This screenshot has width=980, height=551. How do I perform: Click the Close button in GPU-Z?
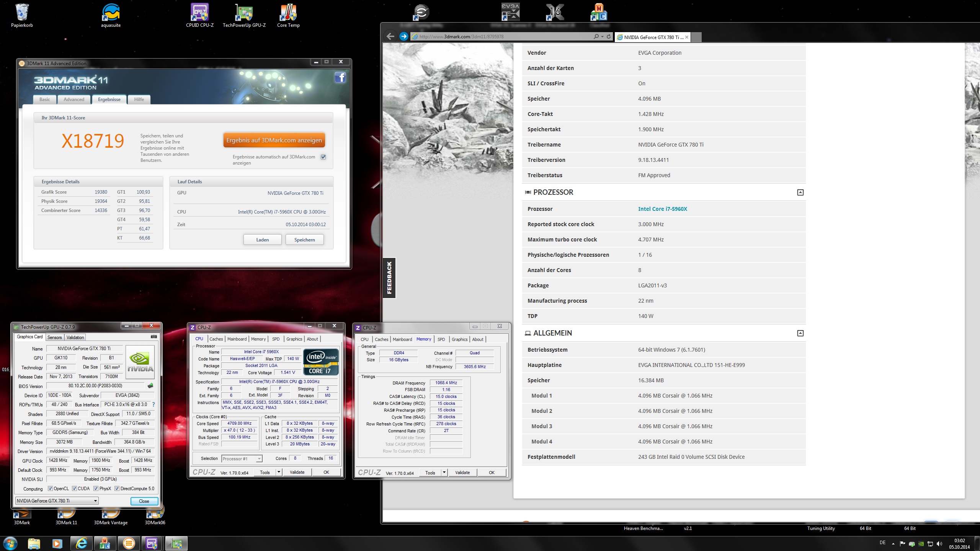pyautogui.click(x=144, y=501)
